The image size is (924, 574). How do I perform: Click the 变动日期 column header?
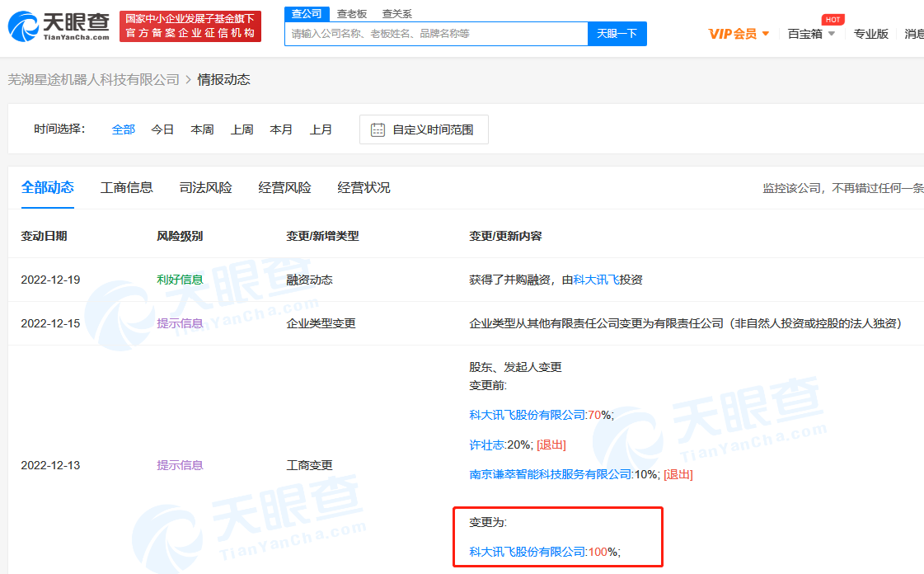pyautogui.click(x=45, y=236)
